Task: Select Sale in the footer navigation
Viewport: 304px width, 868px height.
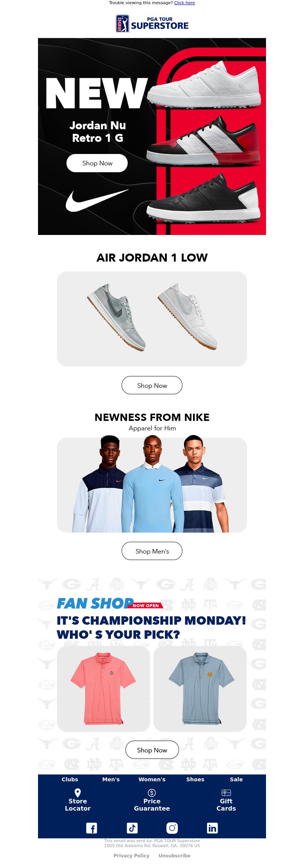Action: pyautogui.click(x=236, y=779)
